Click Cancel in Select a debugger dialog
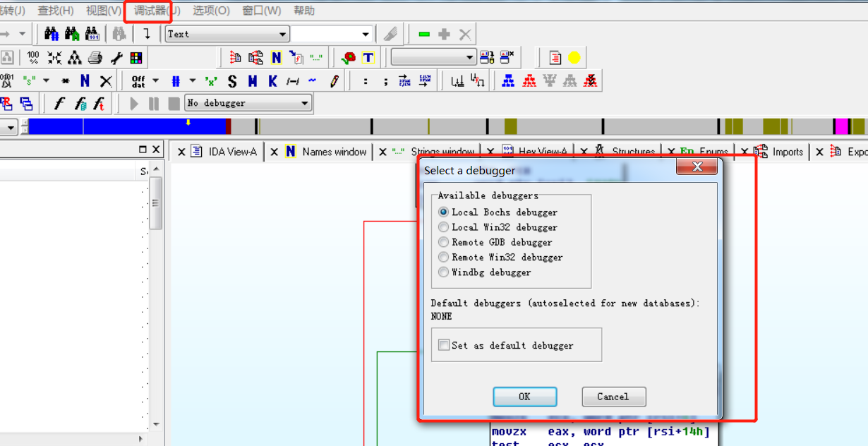 point(613,397)
